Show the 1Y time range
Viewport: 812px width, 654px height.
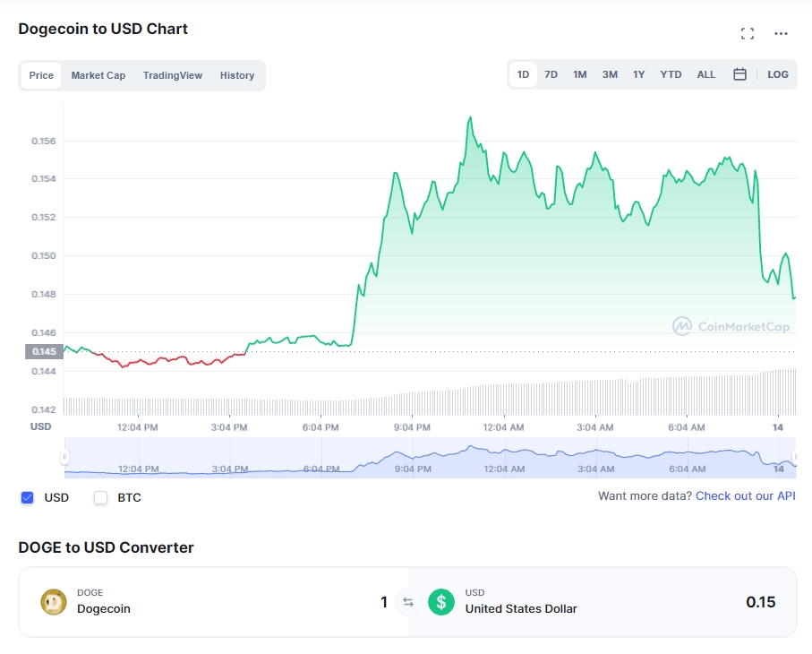click(638, 74)
